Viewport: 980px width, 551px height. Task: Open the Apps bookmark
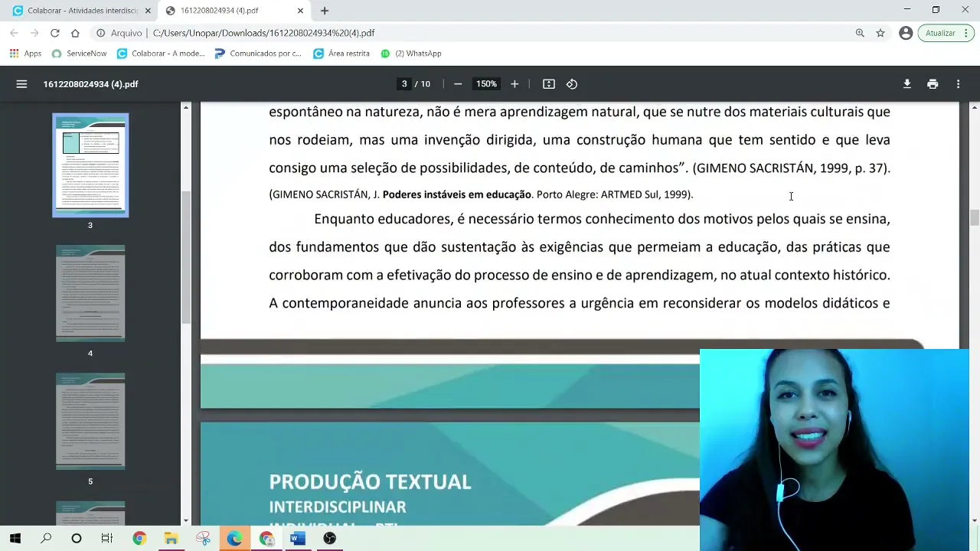pos(25,54)
